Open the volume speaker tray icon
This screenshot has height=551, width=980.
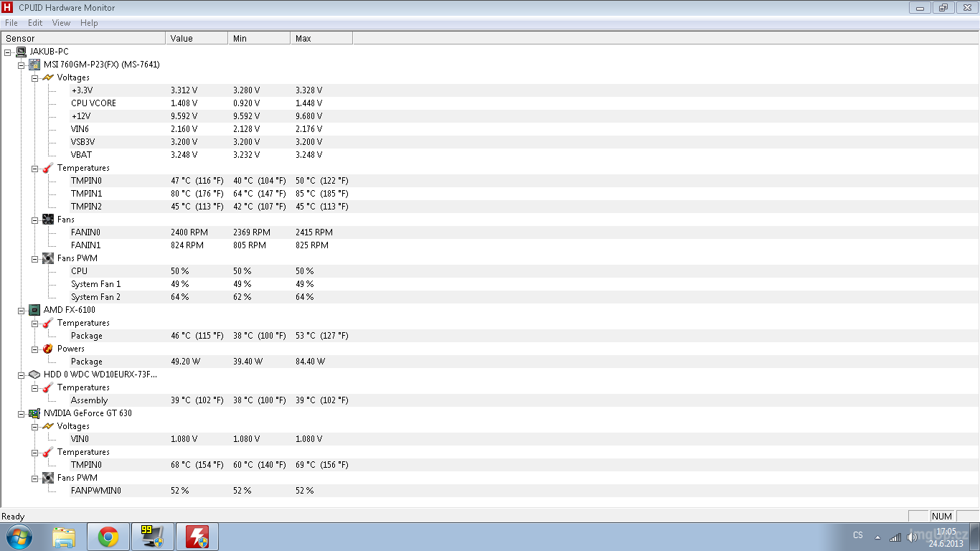(912, 537)
